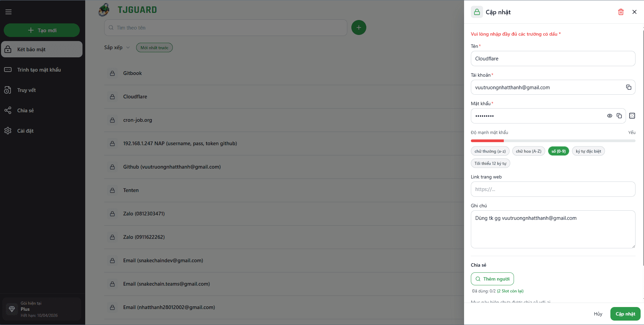
Task: Select the "Mới nhất trước" sort option
Action: [154, 48]
